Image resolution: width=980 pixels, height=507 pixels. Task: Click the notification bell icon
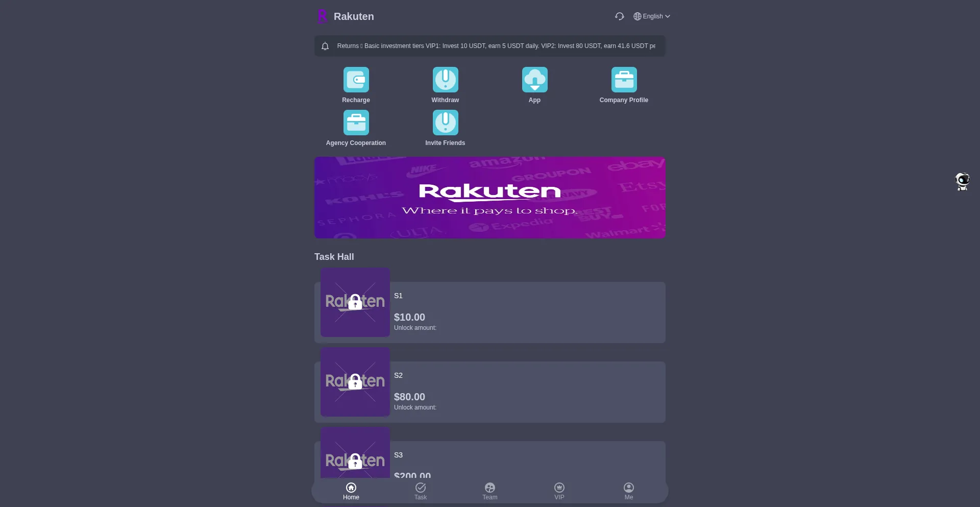click(x=325, y=46)
